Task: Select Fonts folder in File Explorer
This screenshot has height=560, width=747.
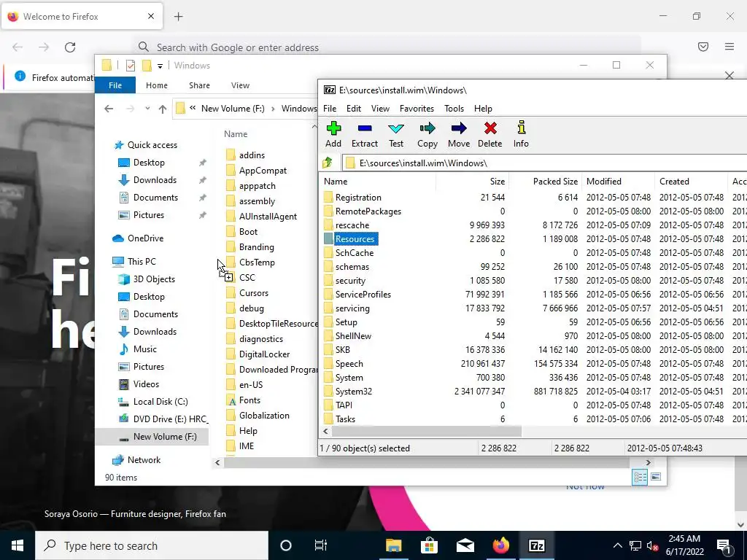Action: coord(249,400)
